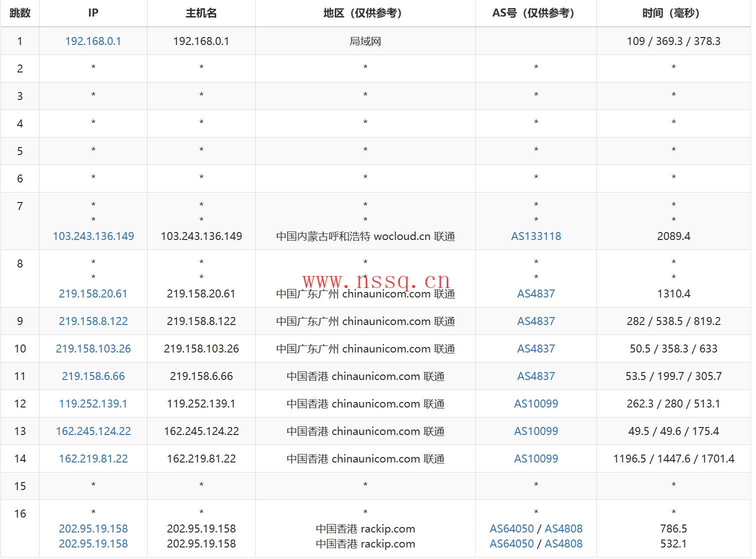Open IP link 219.158.8.122
The height and width of the screenshot is (559, 756).
[x=93, y=321]
